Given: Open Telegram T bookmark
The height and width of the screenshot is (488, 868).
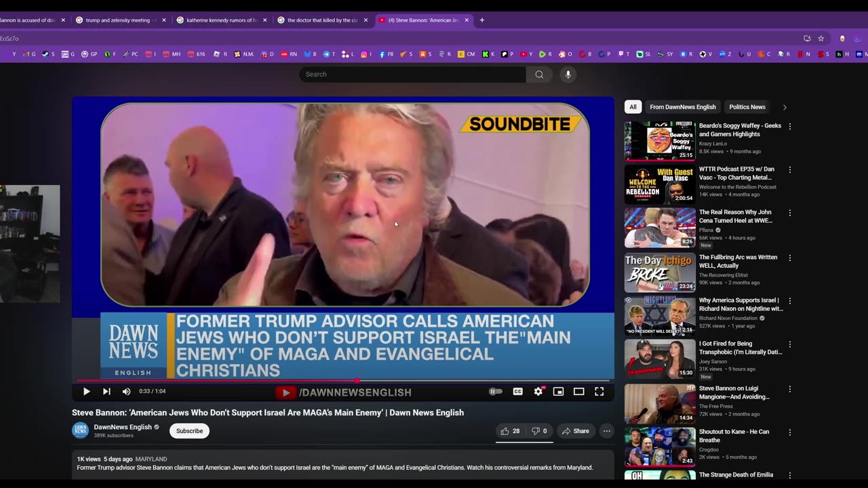Looking at the screenshot, I should 330,54.
